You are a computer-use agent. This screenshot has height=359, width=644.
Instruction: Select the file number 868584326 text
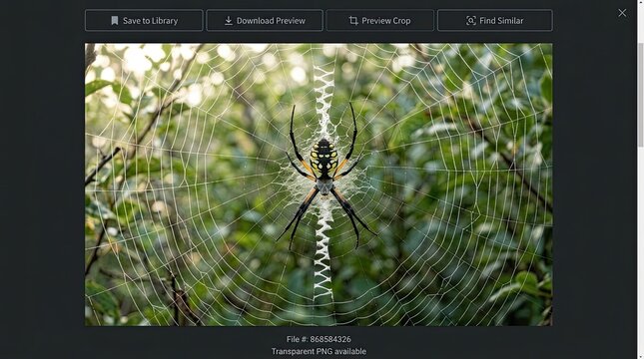click(x=319, y=339)
